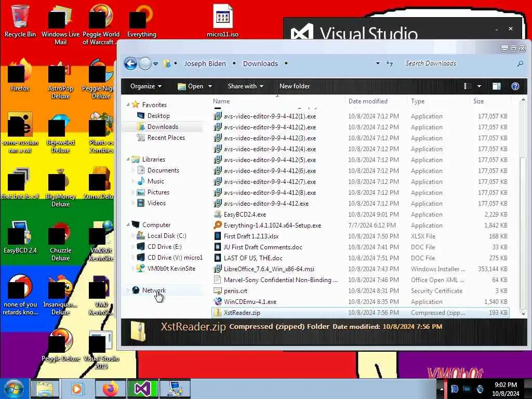The width and height of the screenshot is (532, 399).
Task: Open the Share with menu
Action: click(245, 86)
